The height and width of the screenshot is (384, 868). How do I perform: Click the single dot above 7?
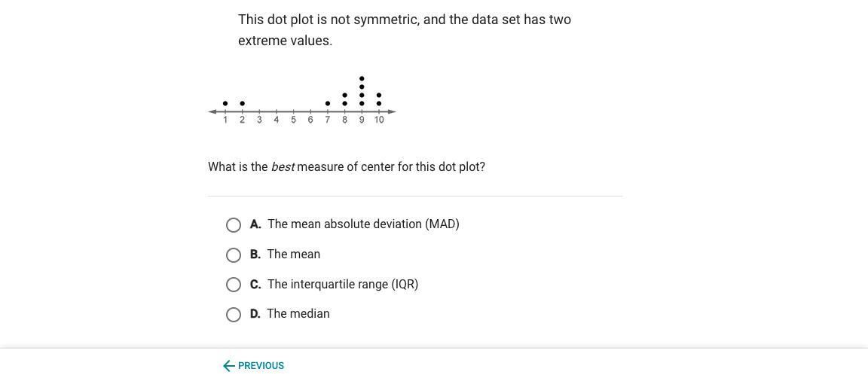pos(328,103)
